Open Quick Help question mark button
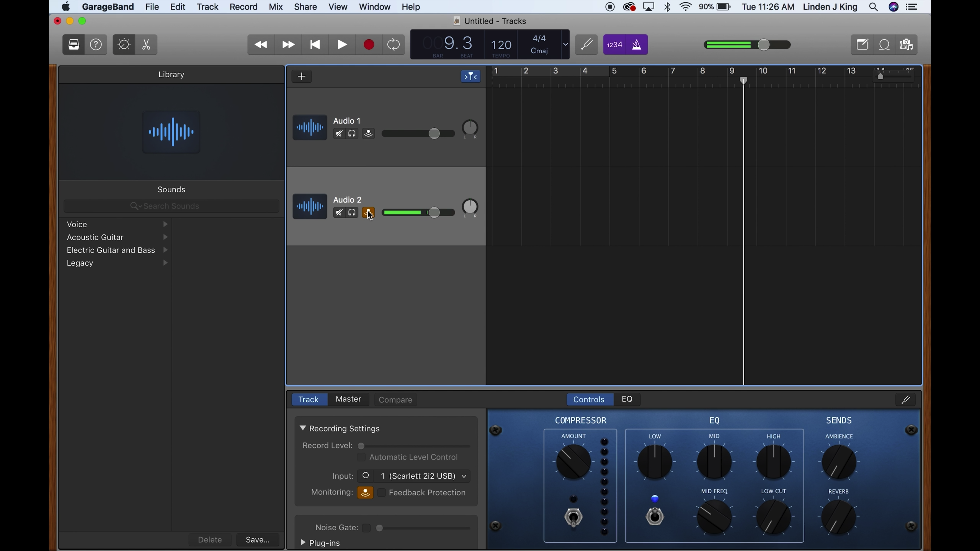Screen dimensions: 980x551 tap(96, 45)
